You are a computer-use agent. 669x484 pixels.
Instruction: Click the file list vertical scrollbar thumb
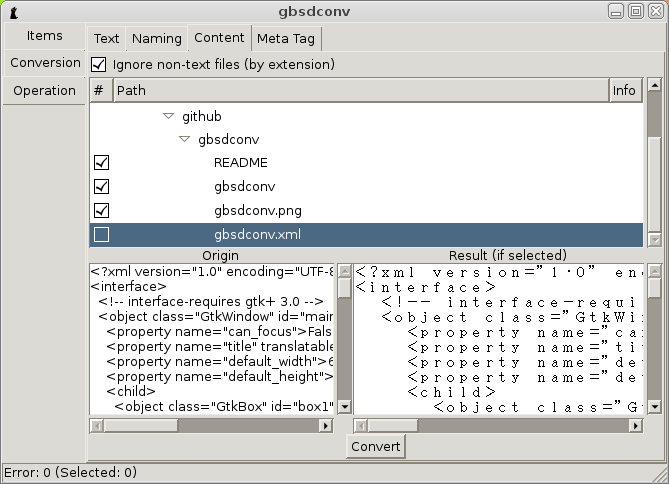[x=654, y=184]
